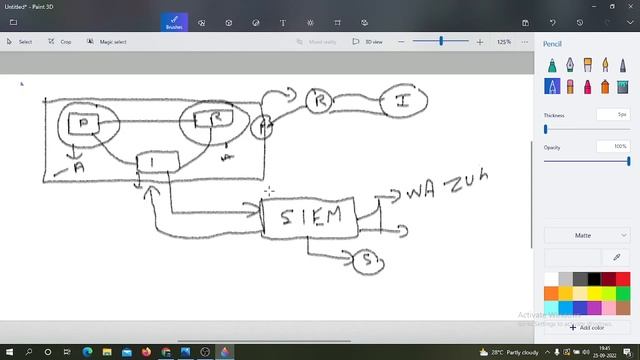Switch to the 2D shapes tab
This screenshot has width=640, height=360.
tap(202, 23)
